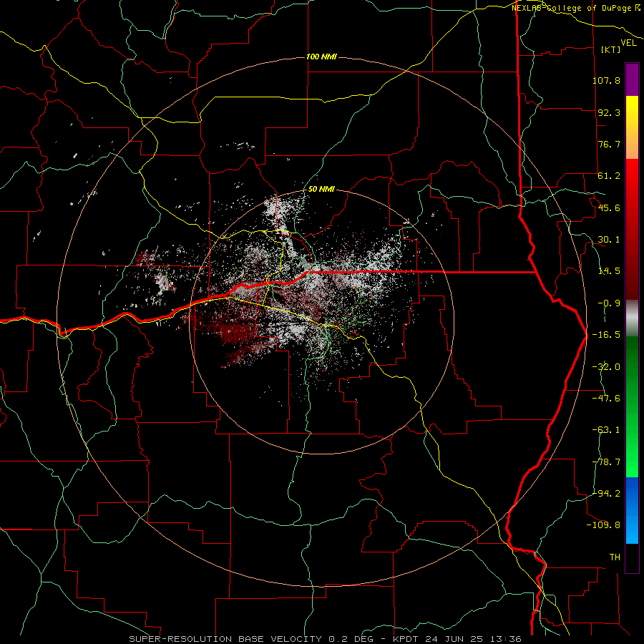Click the purple segment of color bar
This screenshot has width=644, height=644.
point(632,79)
